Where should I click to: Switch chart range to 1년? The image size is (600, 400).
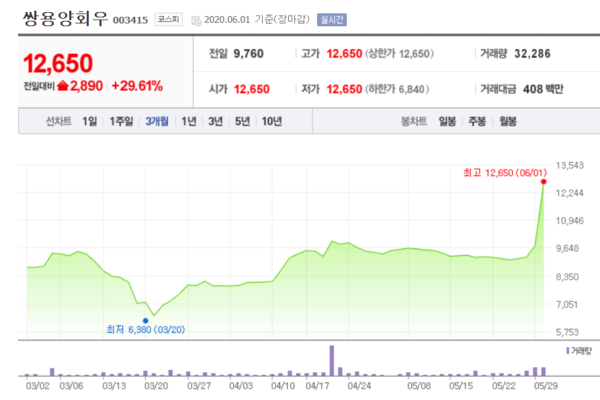(189, 121)
